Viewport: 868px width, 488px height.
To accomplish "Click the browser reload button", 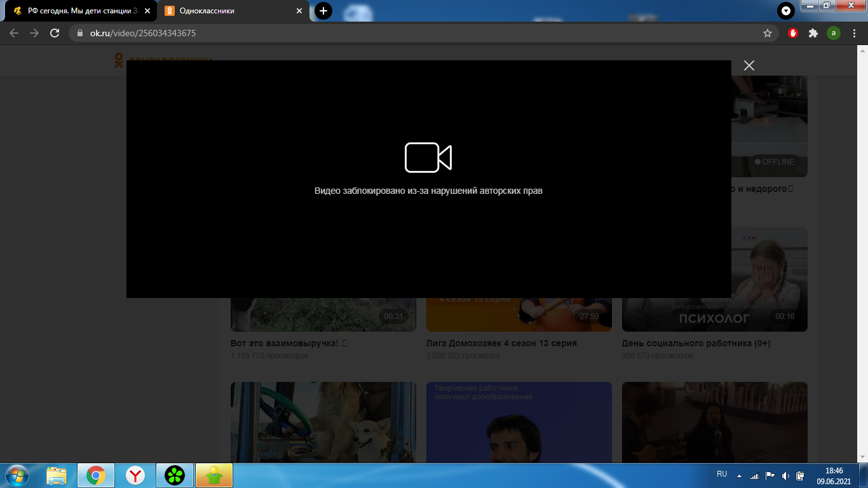I will pyautogui.click(x=55, y=33).
